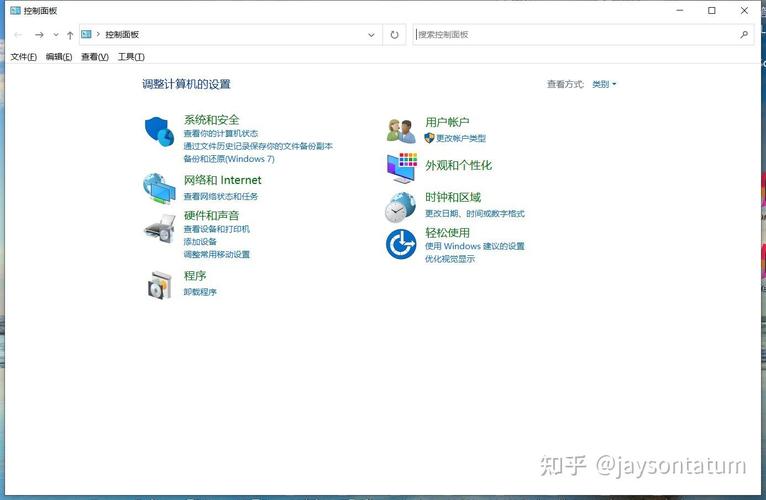This screenshot has height=500, width=766.
Task: Click the control panel title bar icon
Action: coord(15,10)
